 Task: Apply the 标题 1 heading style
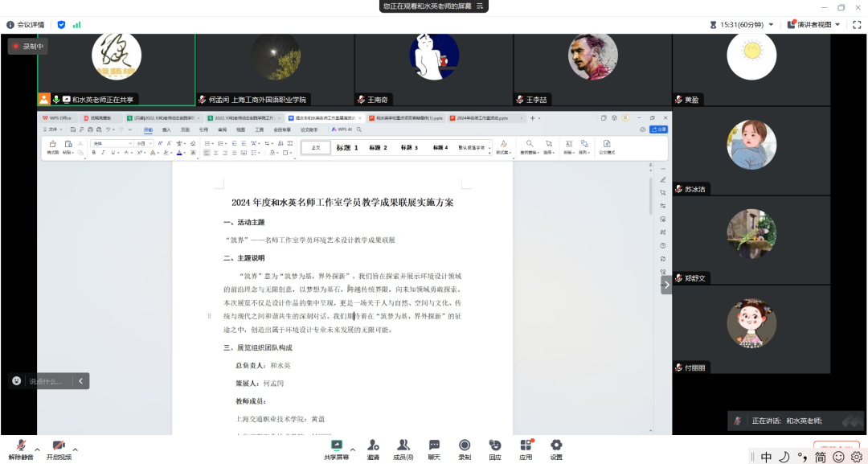coord(347,147)
